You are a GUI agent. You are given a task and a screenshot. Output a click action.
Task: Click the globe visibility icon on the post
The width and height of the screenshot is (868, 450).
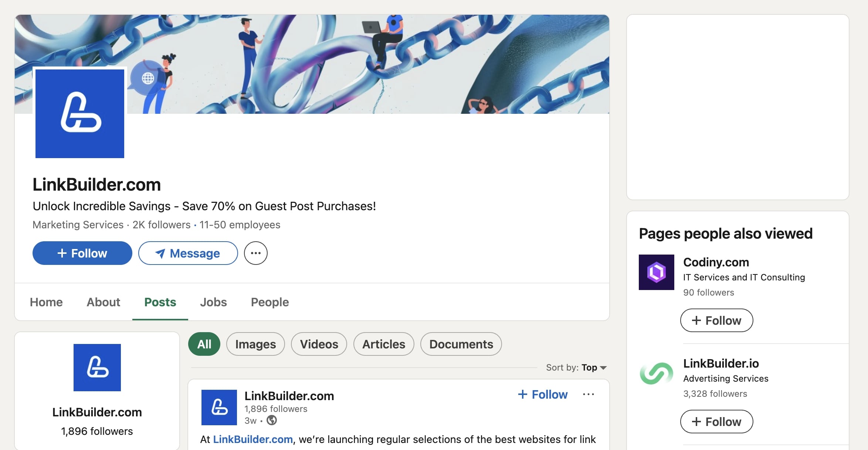click(x=272, y=420)
